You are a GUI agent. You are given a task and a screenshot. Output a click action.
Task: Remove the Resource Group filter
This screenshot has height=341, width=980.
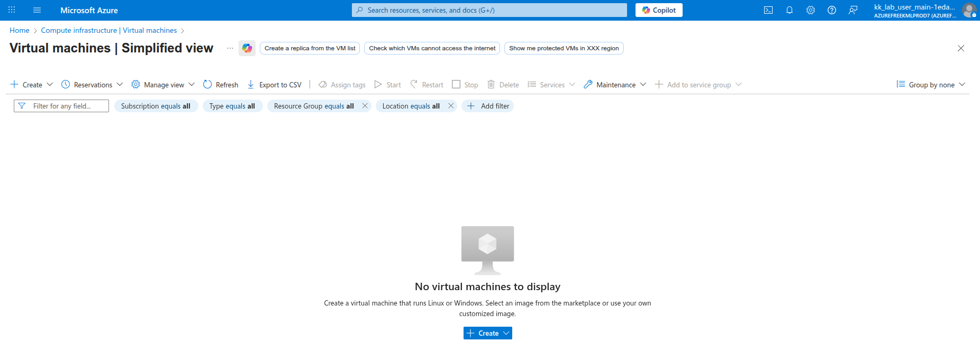point(365,106)
